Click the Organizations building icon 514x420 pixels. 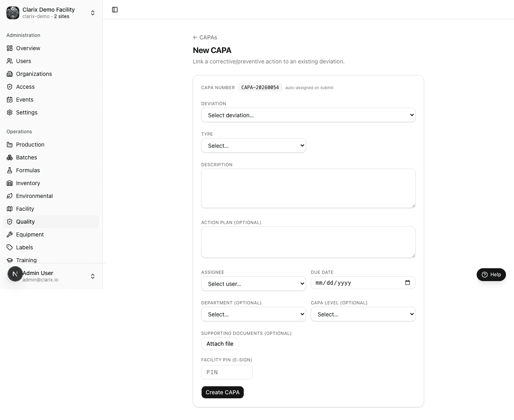pos(10,74)
